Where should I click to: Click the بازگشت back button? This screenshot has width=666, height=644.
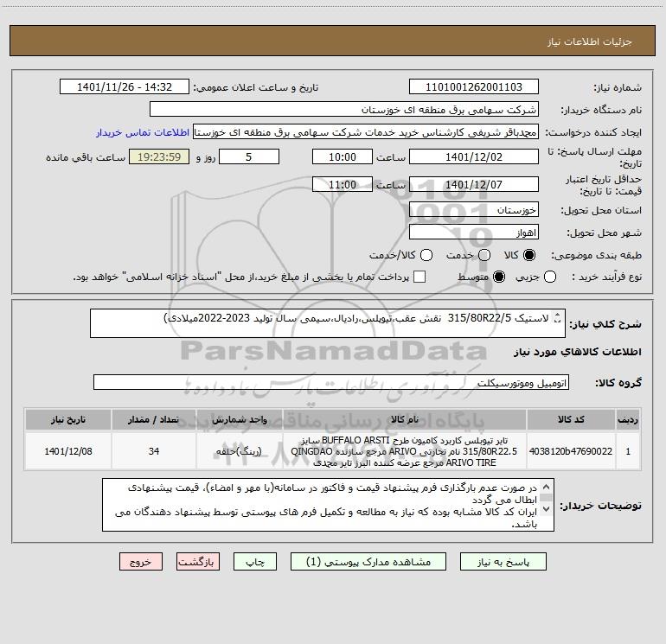tap(198, 562)
